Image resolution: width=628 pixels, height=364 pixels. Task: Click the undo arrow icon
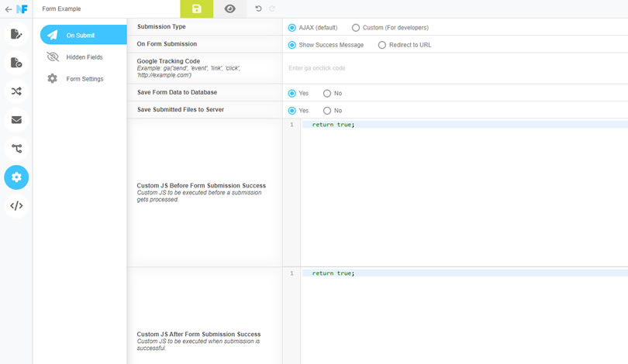[x=258, y=9]
